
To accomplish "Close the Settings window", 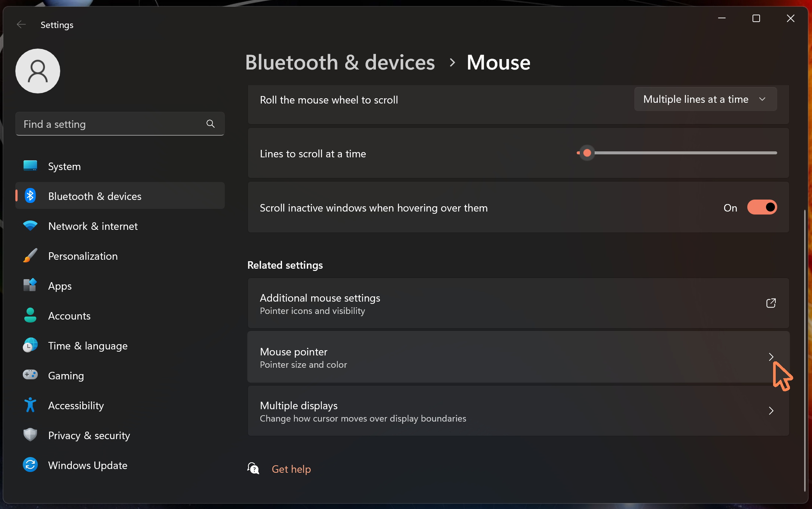I will pyautogui.click(x=791, y=18).
